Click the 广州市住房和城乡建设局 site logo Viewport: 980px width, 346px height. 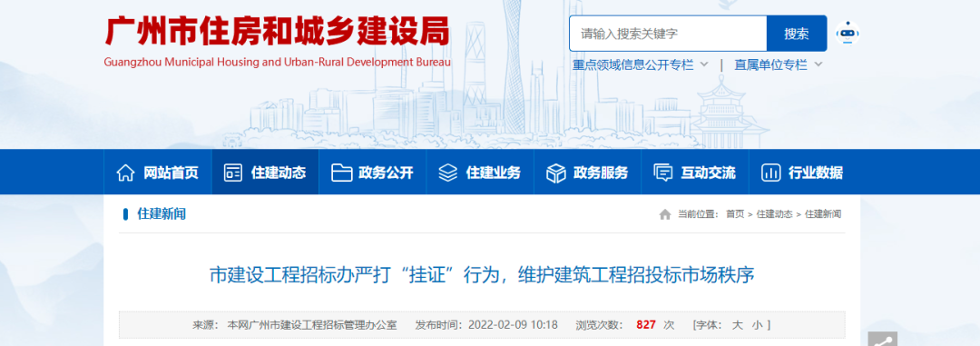coord(277,31)
